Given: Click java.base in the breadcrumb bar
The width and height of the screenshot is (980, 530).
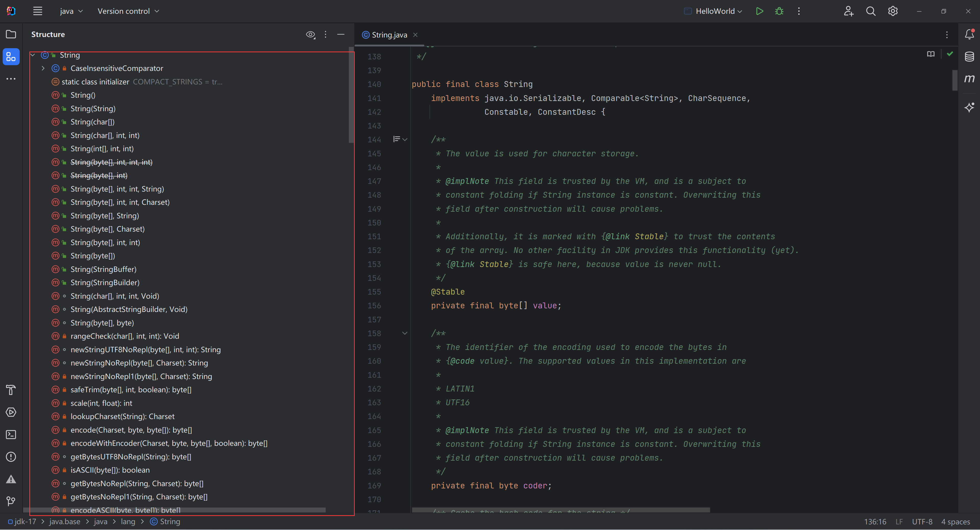Looking at the screenshot, I should click(65, 522).
